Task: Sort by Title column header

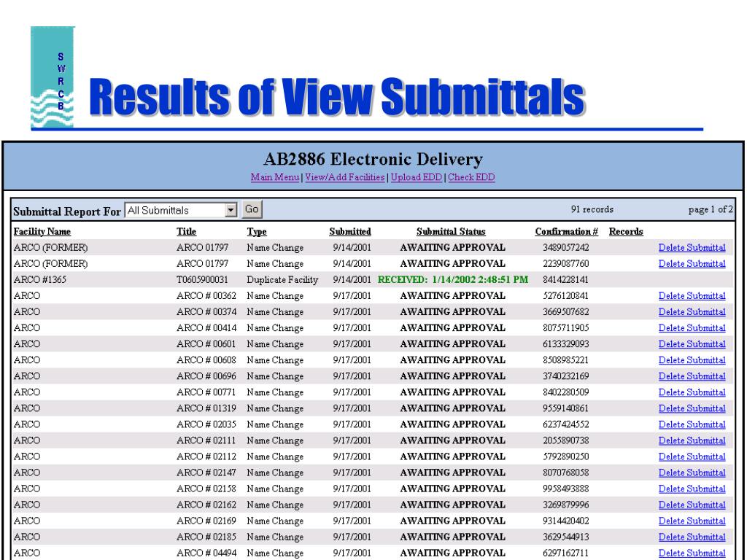Action: (x=186, y=231)
